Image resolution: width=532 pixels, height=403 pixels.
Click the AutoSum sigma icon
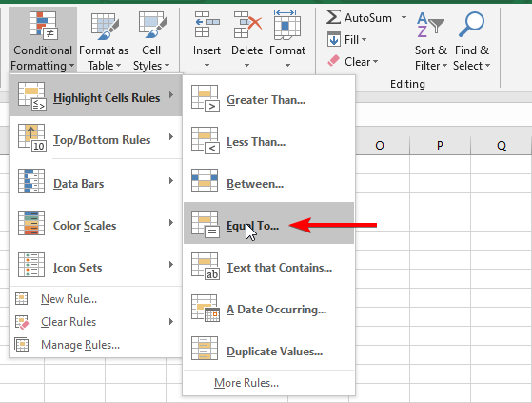click(333, 17)
